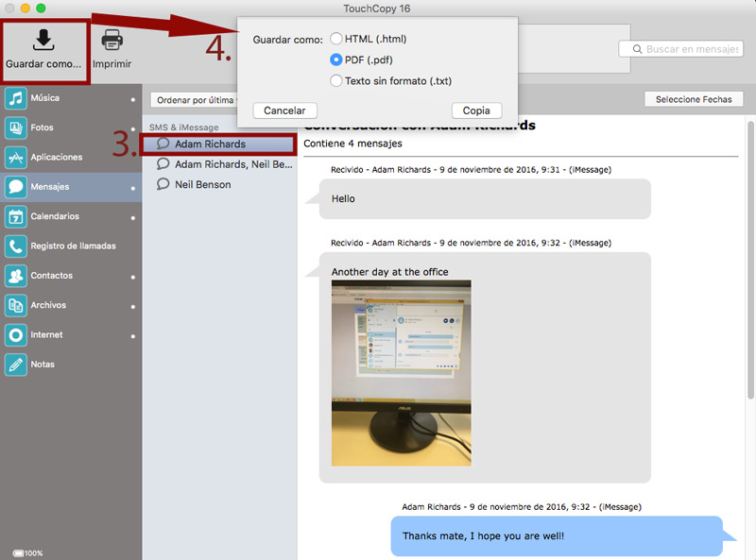Image resolution: width=756 pixels, height=560 pixels.
Task: Select the Contactos sidebar label
Action: point(52,276)
